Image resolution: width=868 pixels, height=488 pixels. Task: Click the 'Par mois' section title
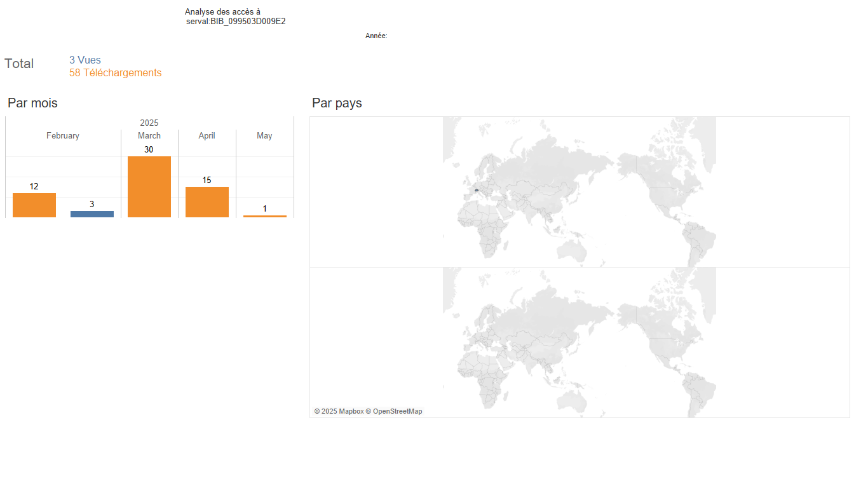coord(32,103)
